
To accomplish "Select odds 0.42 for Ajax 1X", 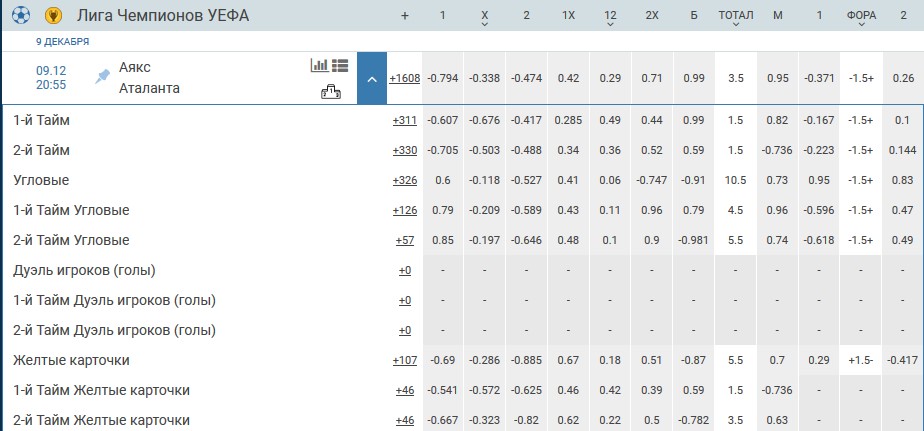I will (569, 78).
